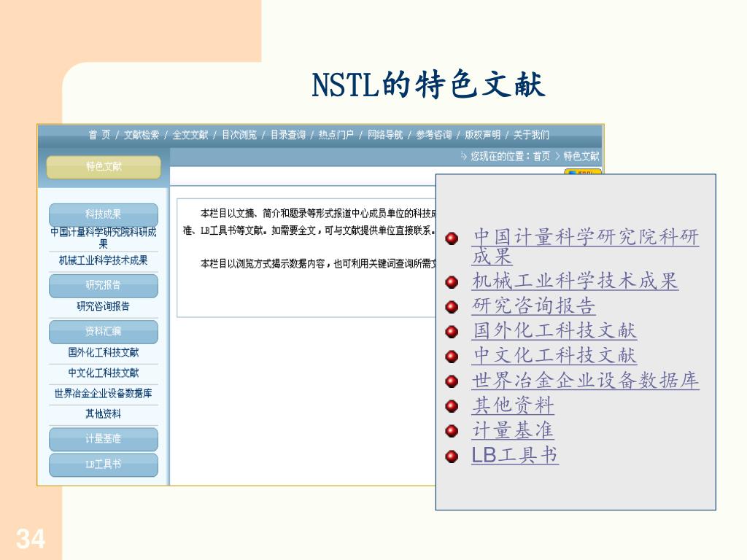The height and width of the screenshot is (560, 747).
Task: Click the 计量基准 sidebar button
Action: (x=104, y=439)
